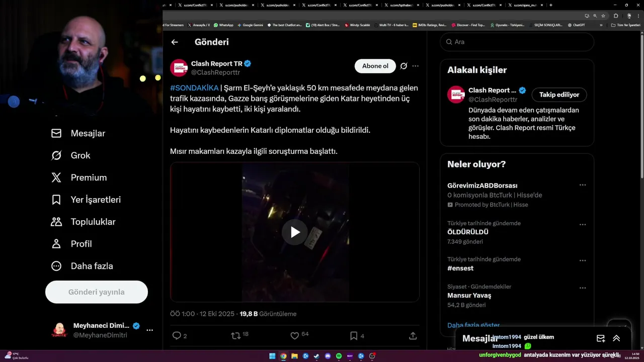Image resolution: width=644 pixels, height=362 pixels.
Task: Bookmark this page with the star icon
Action: coord(603,16)
